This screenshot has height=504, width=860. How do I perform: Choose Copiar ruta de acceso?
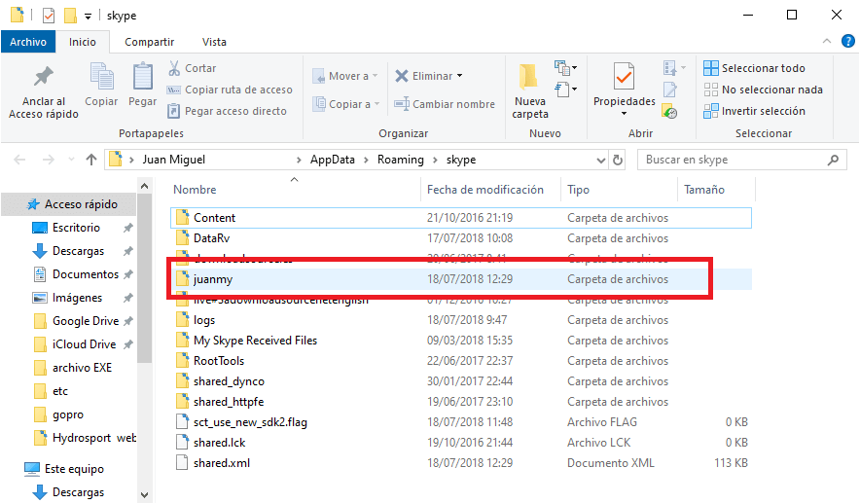click(x=230, y=90)
